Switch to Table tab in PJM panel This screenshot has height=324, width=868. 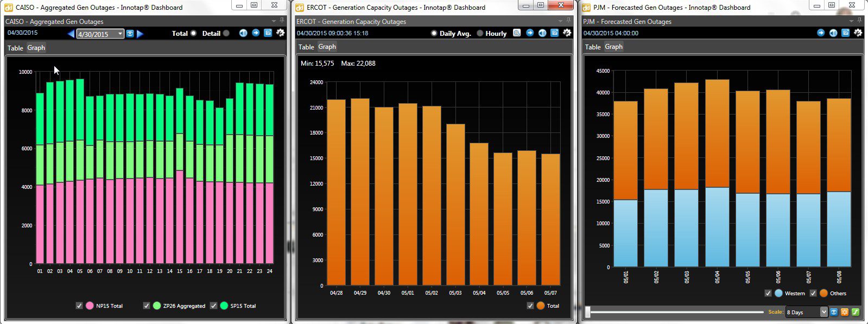point(593,47)
